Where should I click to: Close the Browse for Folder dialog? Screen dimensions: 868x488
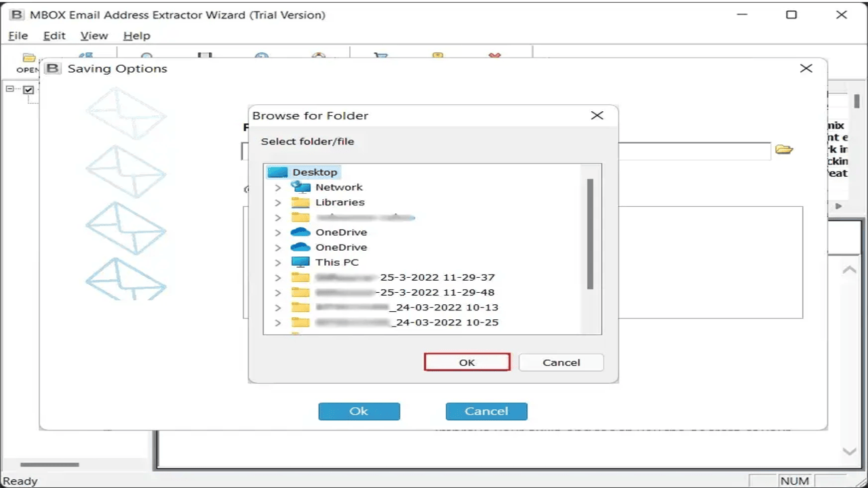coord(597,115)
